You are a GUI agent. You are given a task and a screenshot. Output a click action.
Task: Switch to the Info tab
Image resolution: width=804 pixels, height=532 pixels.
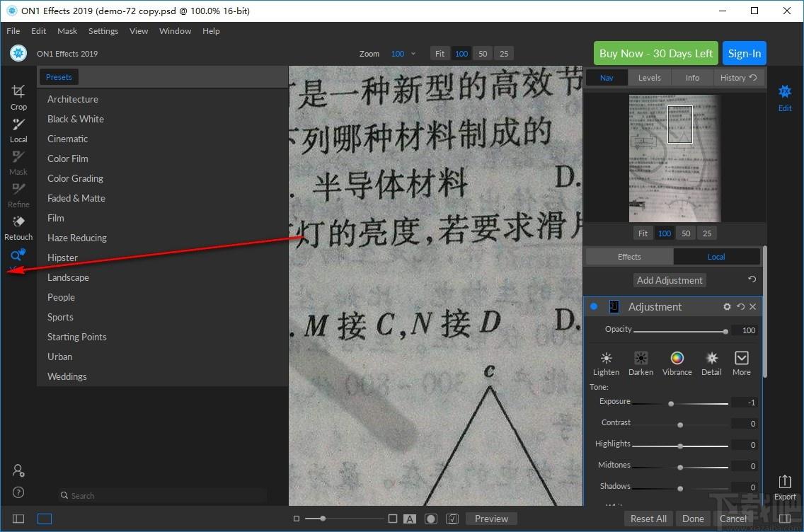coord(692,77)
